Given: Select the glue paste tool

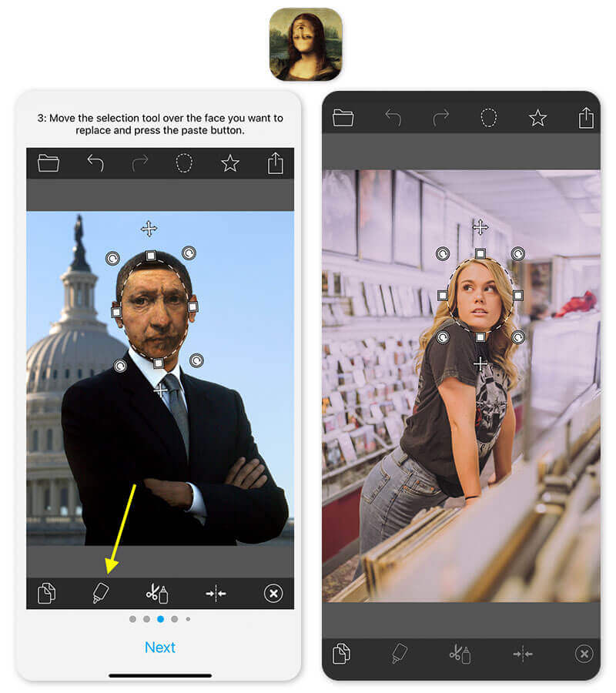Looking at the screenshot, I should 103,591.
